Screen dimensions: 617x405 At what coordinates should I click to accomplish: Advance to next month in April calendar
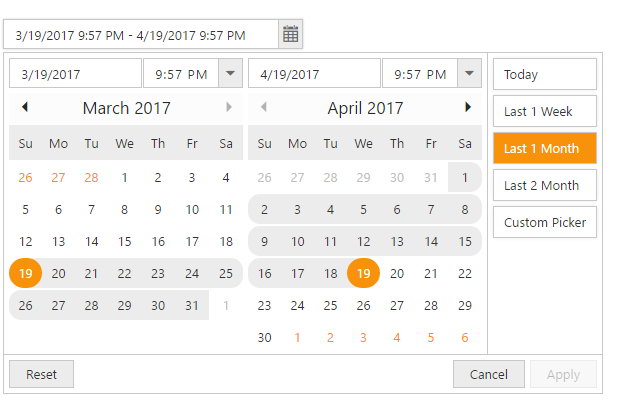click(x=467, y=107)
